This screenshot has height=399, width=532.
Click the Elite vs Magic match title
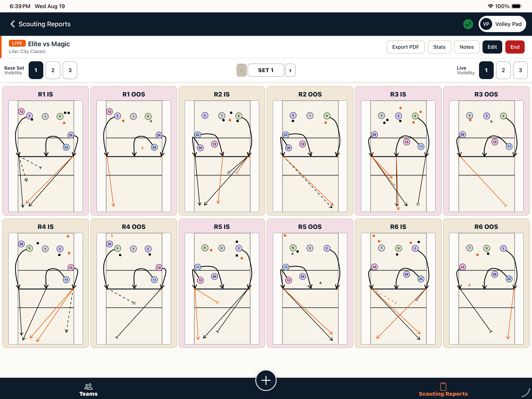49,44
